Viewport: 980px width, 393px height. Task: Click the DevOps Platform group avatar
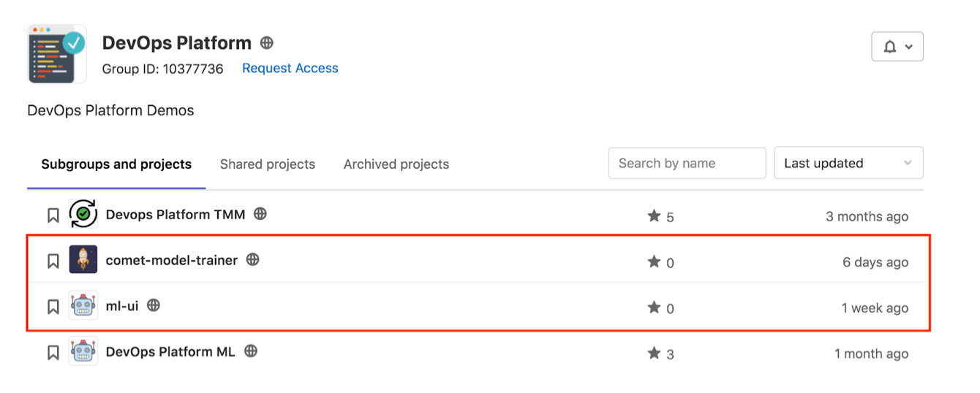coord(57,54)
